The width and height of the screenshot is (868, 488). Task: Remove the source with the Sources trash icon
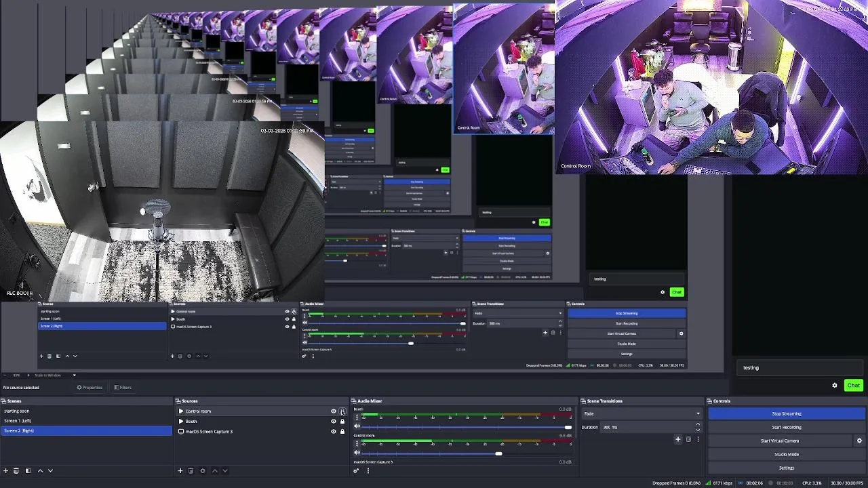[191, 470]
